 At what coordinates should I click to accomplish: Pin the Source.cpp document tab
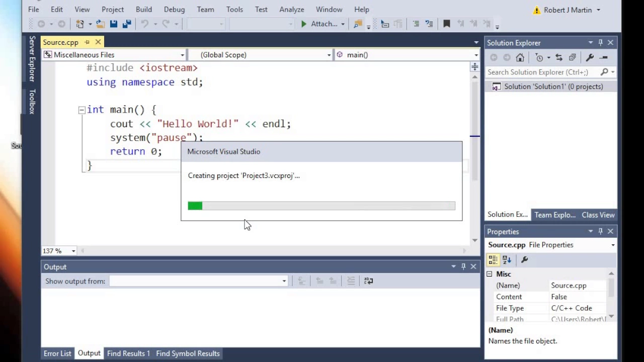pyautogui.click(x=87, y=42)
